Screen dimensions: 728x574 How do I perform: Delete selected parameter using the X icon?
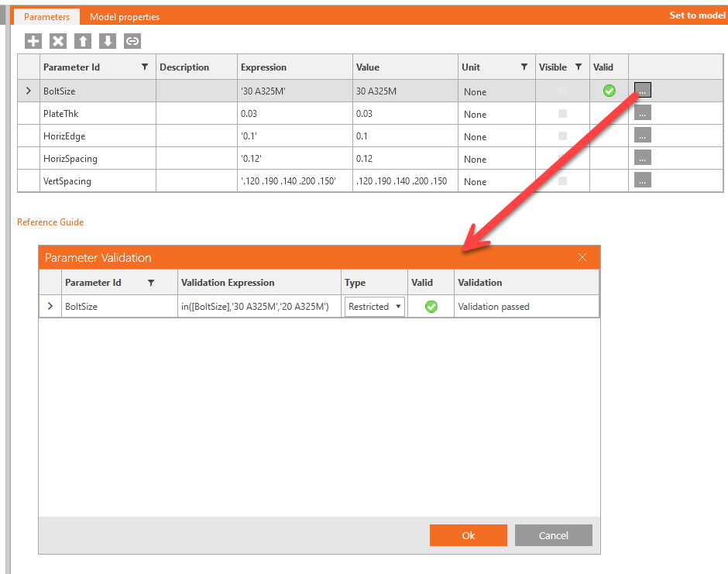point(57,41)
